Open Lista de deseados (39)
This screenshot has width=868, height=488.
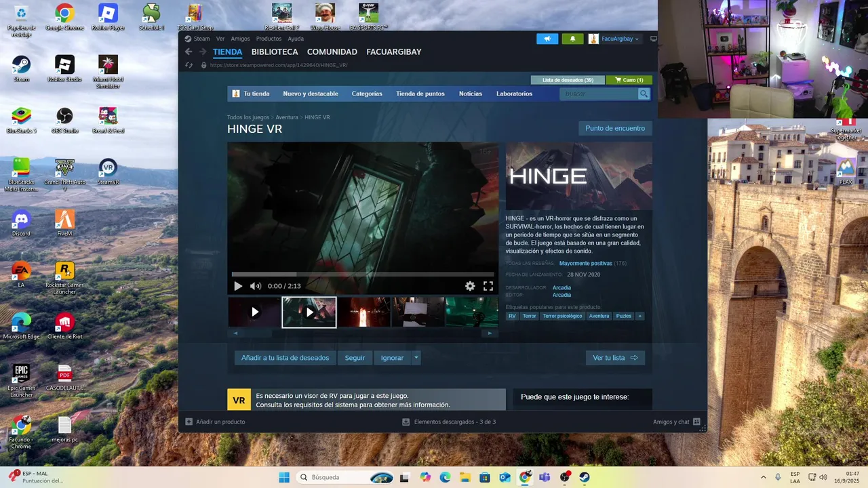(x=568, y=80)
